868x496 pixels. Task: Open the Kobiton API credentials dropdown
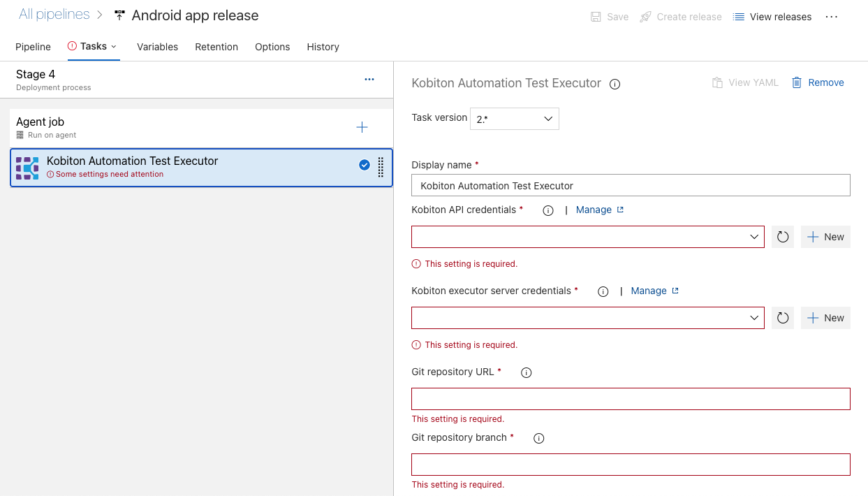pyautogui.click(x=588, y=237)
